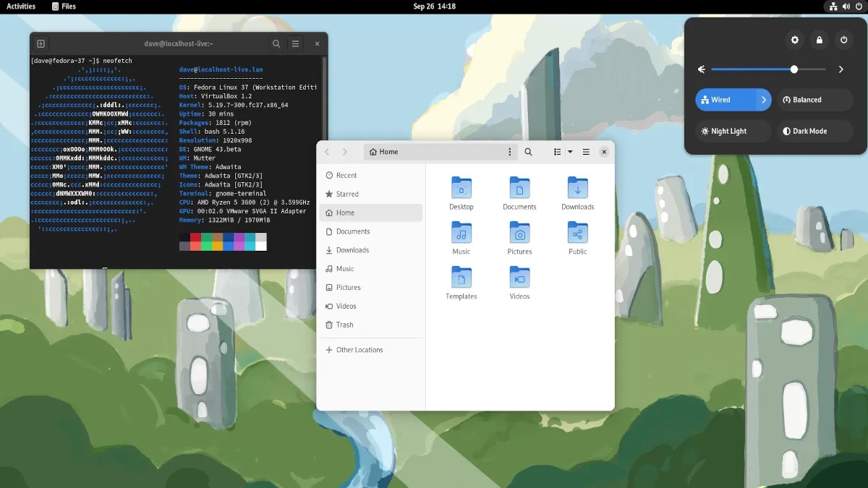Click Activities in the top bar
The image size is (868, 488).
click(x=21, y=7)
